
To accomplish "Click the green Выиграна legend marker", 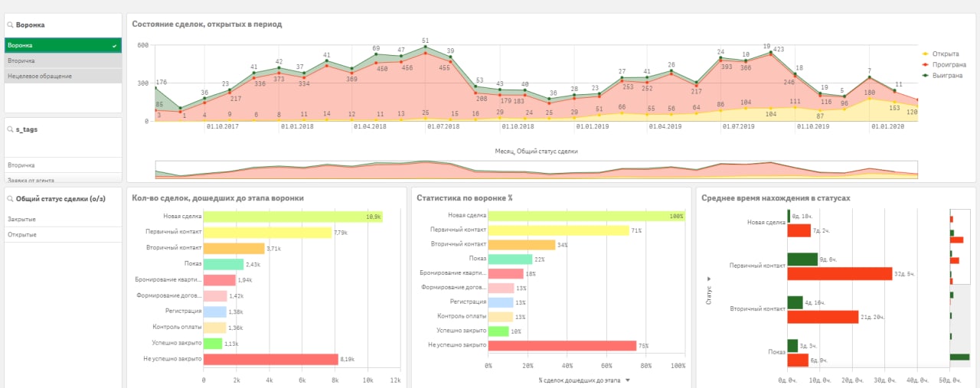I will click(926, 76).
